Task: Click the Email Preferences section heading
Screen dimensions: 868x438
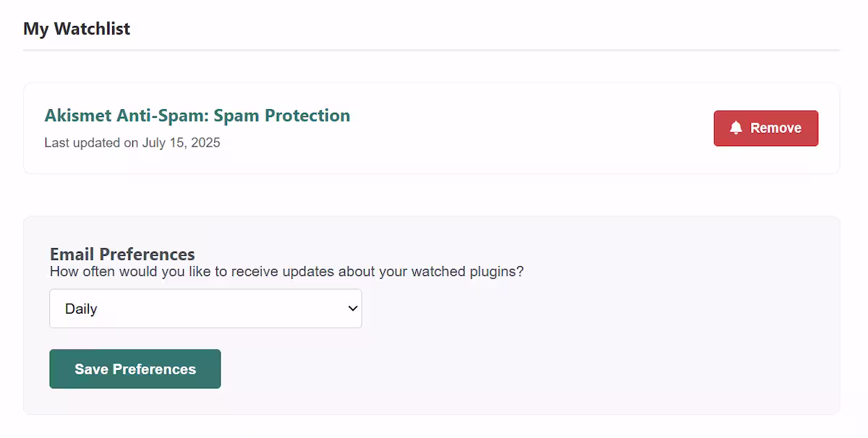Action: click(122, 254)
